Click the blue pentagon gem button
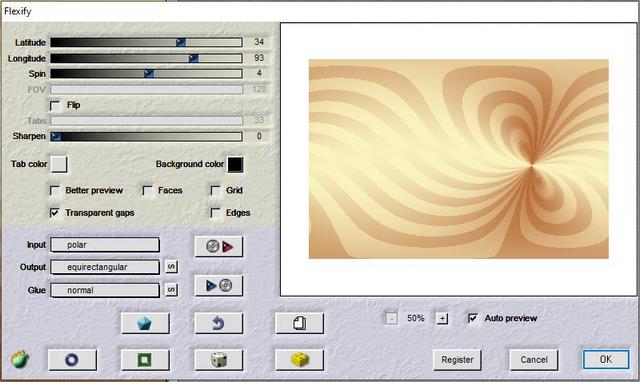Image resolution: width=640 pixels, height=382 pixels. [x=145, y=324]
